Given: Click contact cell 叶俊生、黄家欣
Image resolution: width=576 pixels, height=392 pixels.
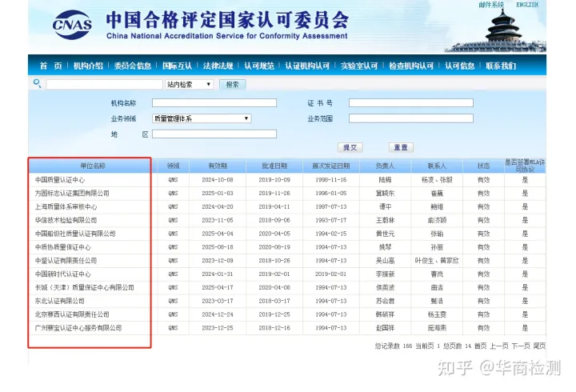Looking at the screenshot, I should tap(437, 261).
